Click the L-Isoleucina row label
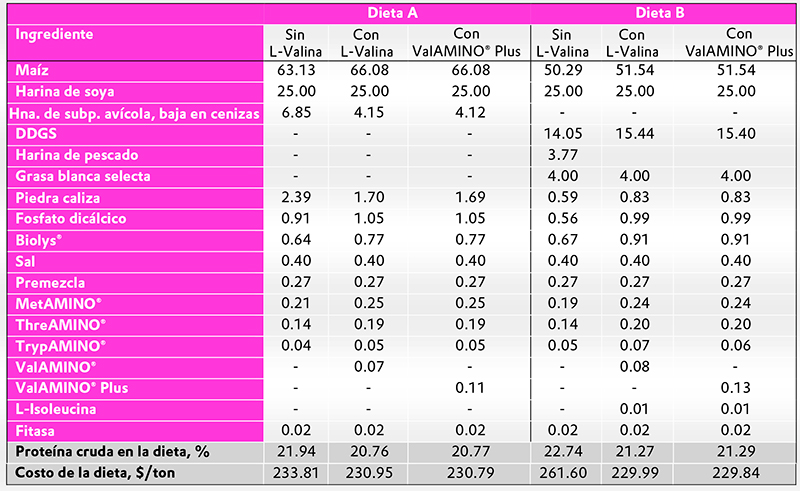Screen dimensions: 800x491 [56, 409]
